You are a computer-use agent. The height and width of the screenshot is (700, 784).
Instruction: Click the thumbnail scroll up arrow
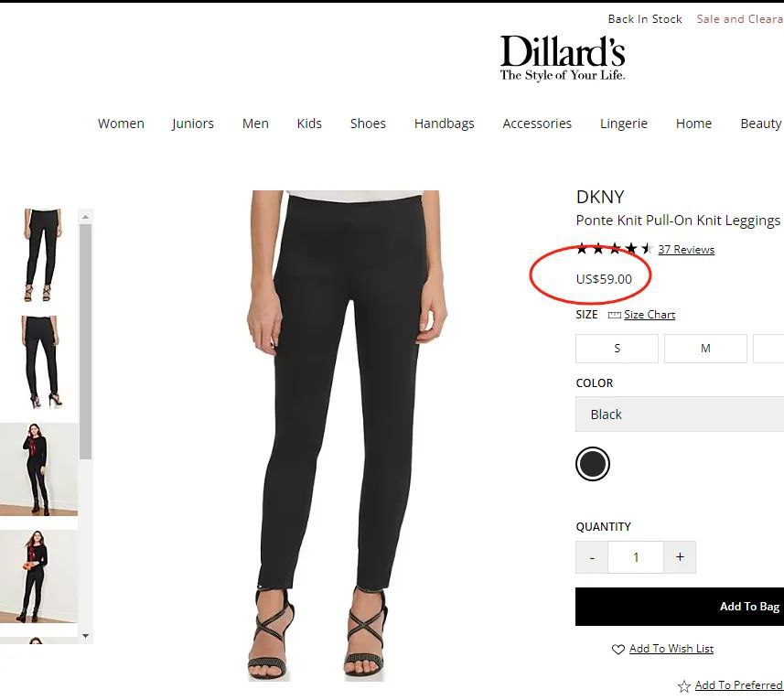[85, 217]
